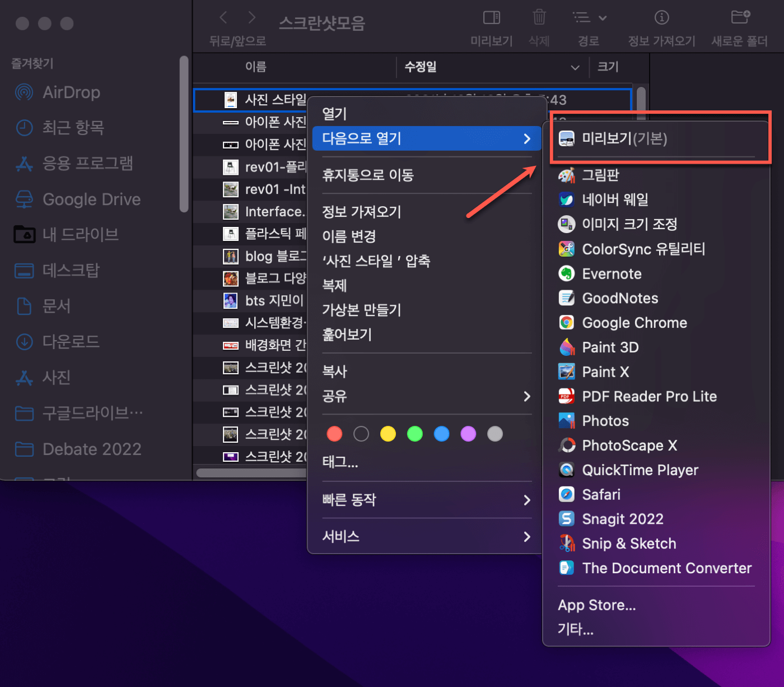The width and height of the screenshot is (784, 687).
Task: Apply the yellow tag color
Action: (x=388, y=434)
